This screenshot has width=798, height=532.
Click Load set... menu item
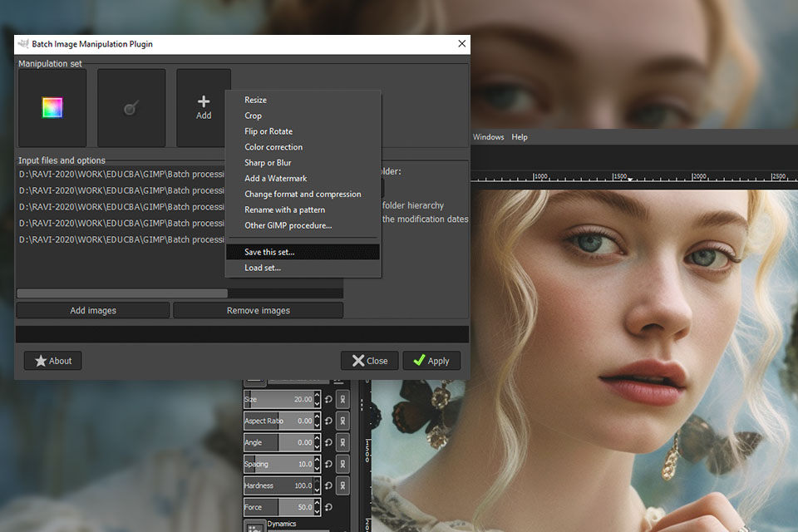coord(303,268)
